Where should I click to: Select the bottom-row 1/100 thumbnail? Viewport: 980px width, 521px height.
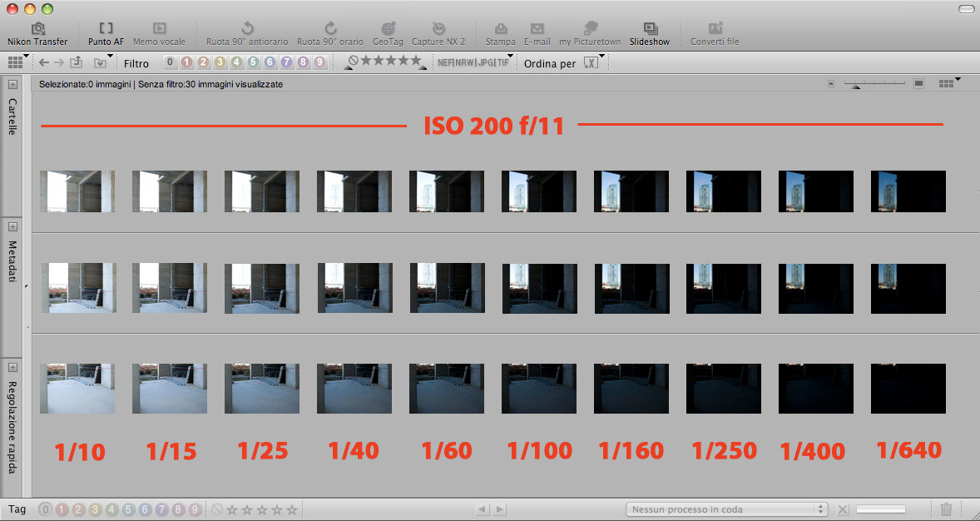point(539,389)
